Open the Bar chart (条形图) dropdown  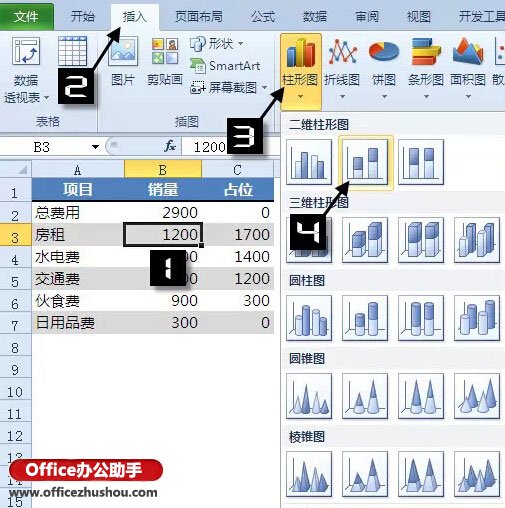pos(426,69)
